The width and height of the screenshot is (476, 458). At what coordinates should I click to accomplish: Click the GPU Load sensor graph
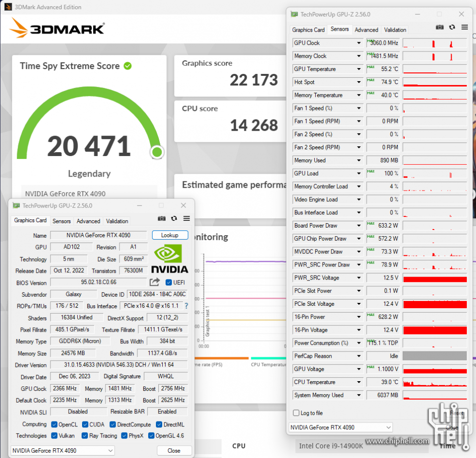click(435, 174)
